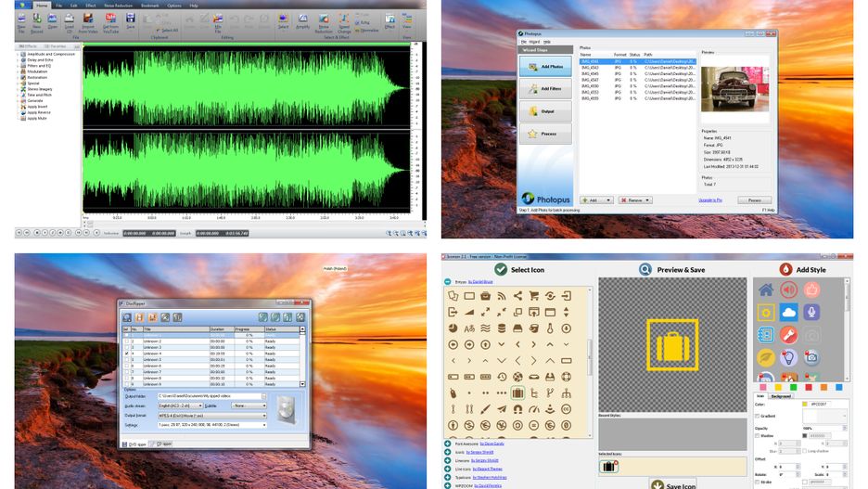Screen dimensions: 868x489
Task: Open the Output format dropdown
Action: point(211,416)
